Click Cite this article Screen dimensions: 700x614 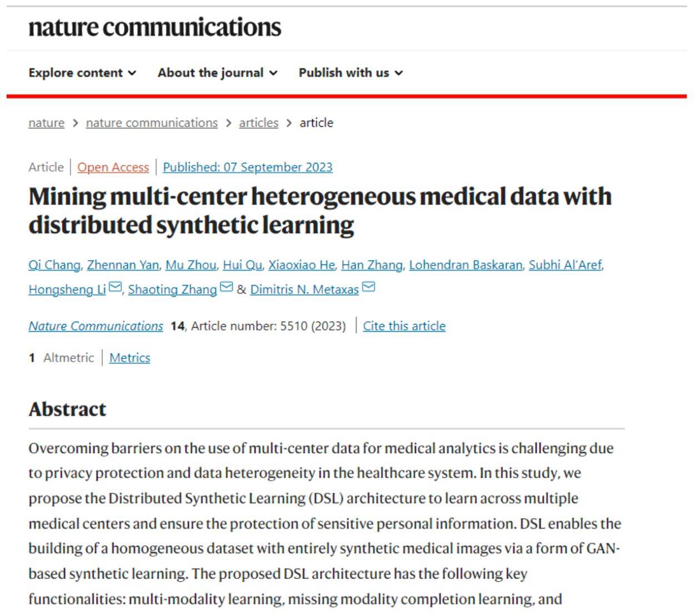point(404,326)
